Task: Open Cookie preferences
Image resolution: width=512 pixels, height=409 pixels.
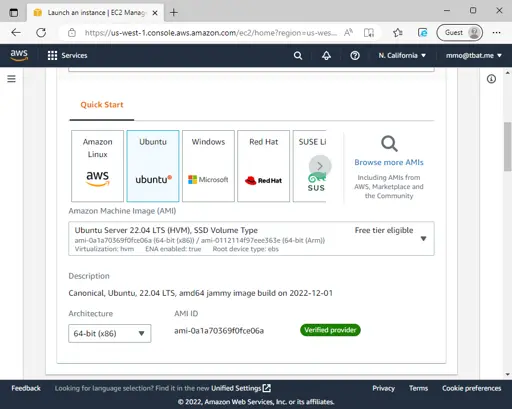Action: coord(471,388)
